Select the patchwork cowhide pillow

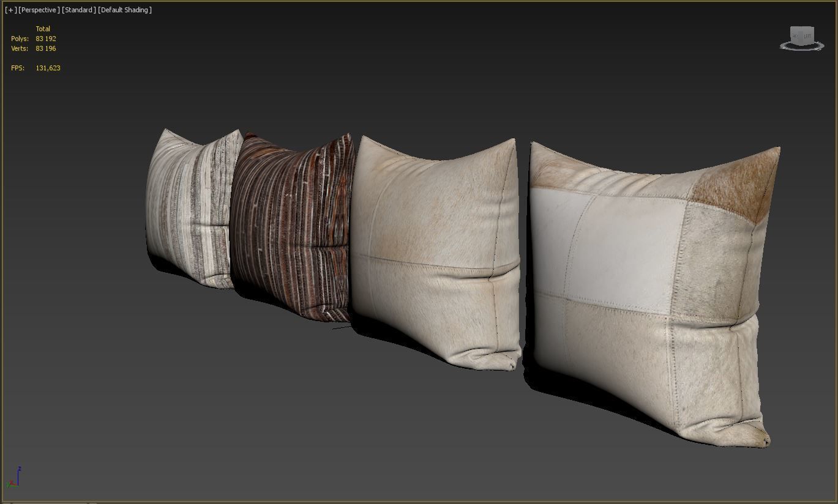[x=652, y=294]
